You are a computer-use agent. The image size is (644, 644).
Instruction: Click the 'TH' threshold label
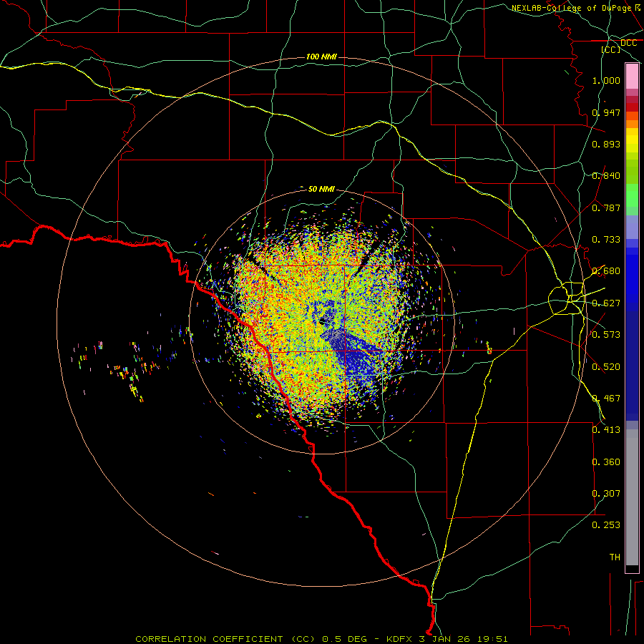[615, 557]
